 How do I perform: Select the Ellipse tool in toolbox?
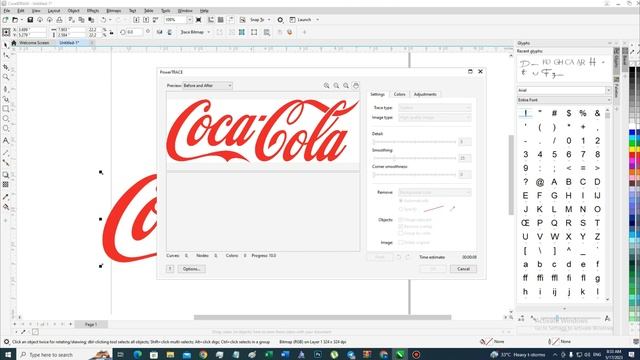[x=6, y=119]
